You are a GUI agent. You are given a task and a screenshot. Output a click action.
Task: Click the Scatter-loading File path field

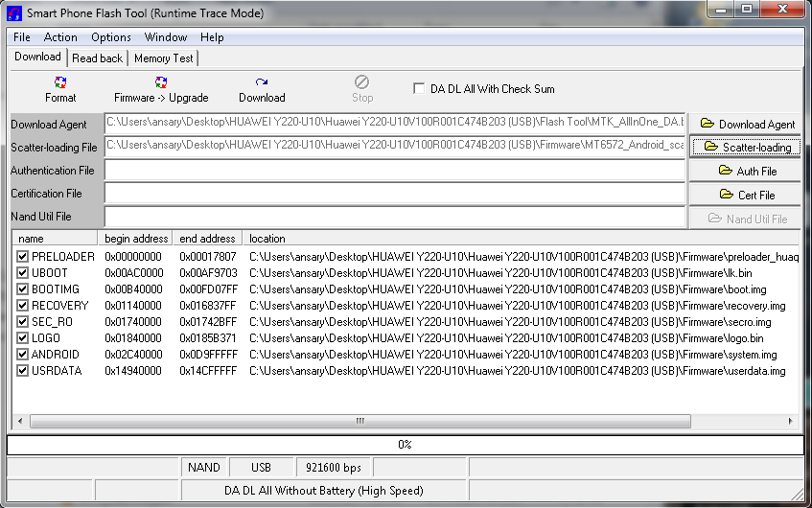[x=395, y=146]
